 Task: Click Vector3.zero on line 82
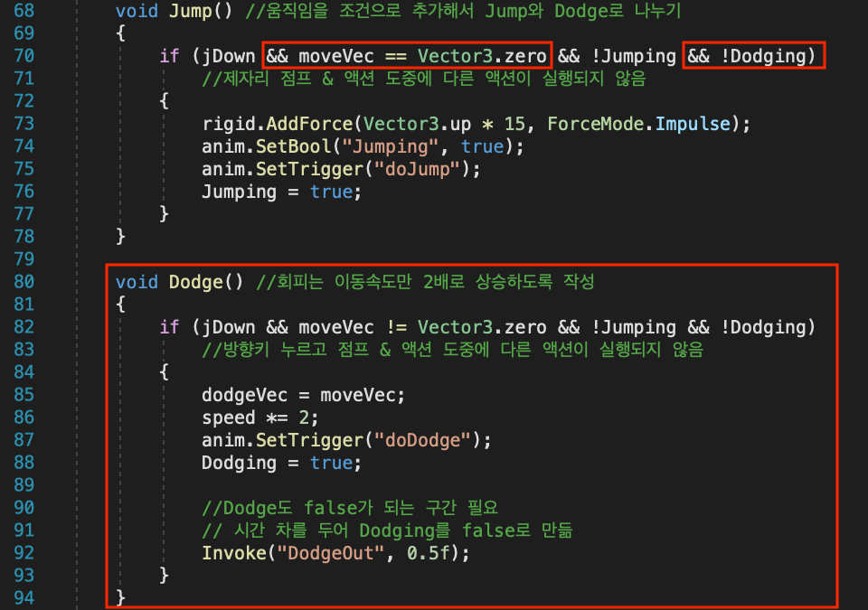click(482, 327)
